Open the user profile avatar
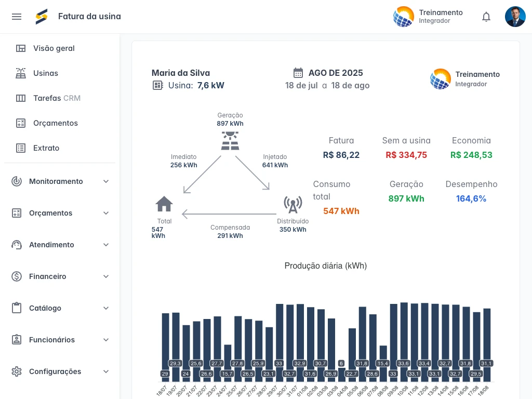The image size is (532, 399). [515, 17]
